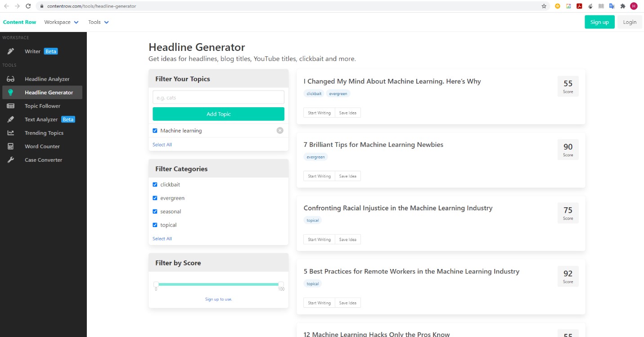Viewport: 644px width, 337px height.
Task: Click Select All under Filter Categories
Action: 162,239
